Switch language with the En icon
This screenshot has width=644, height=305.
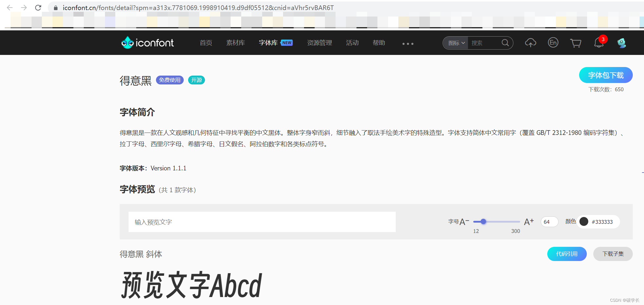(x=553, y=43)
